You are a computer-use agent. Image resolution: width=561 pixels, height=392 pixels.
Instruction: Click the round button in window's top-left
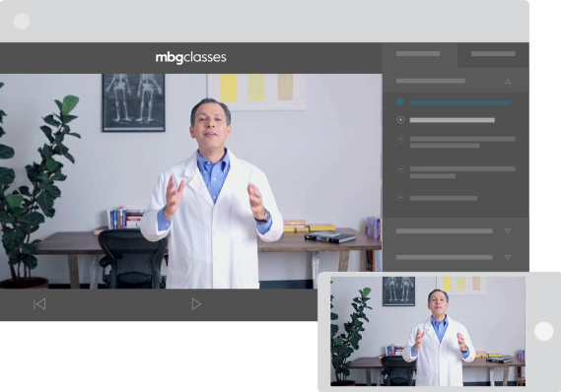(22, 21)
